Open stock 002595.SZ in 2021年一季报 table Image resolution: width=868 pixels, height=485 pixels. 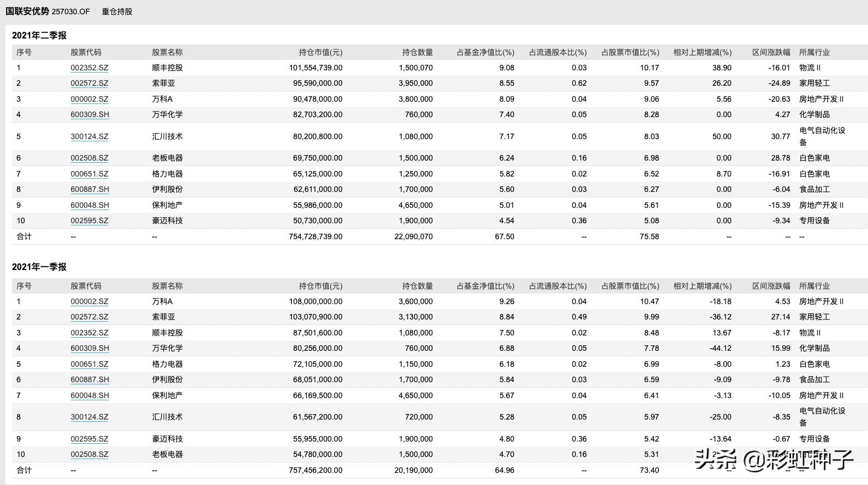pos(90,439)
